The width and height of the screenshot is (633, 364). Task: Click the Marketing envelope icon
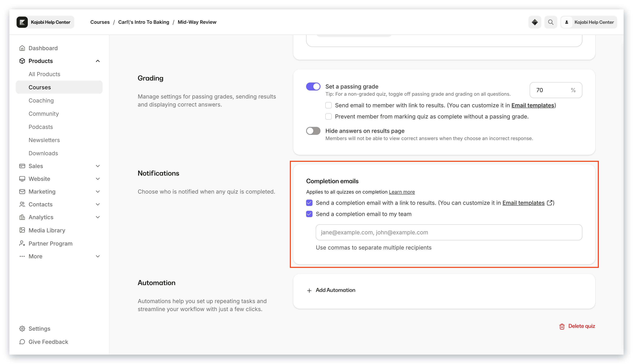tap(22, 192)
